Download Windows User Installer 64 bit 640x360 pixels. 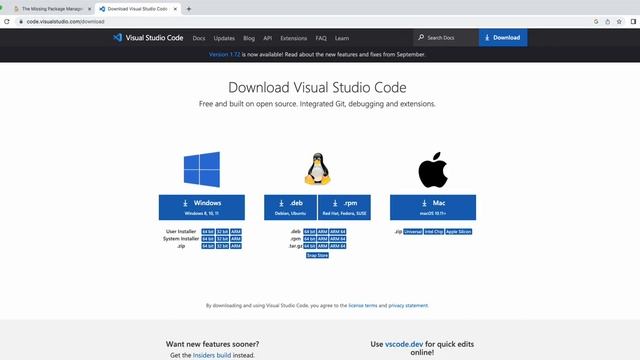[208, 231]
